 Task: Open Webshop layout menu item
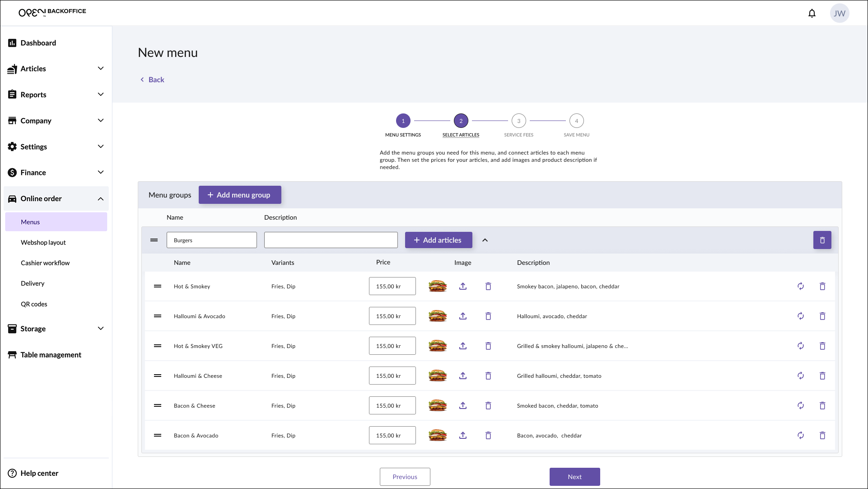pyautogui.click(x=43, y=242)
